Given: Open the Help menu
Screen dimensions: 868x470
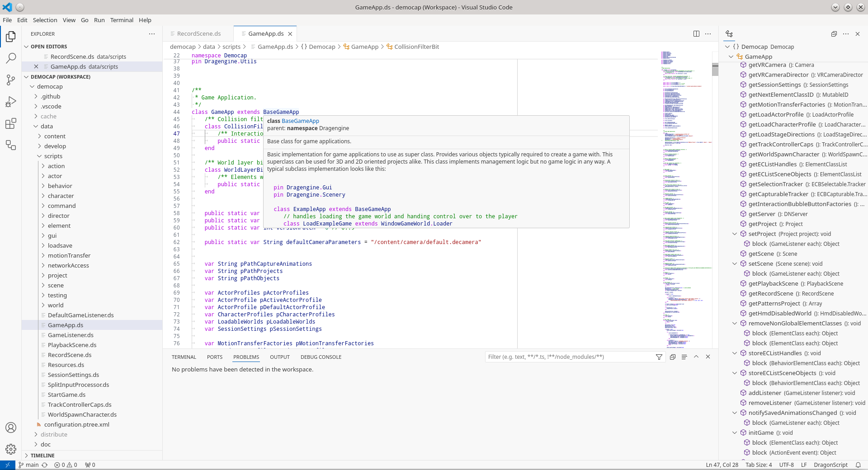Looking at the screenshot, I should click(x=145, y=20).
